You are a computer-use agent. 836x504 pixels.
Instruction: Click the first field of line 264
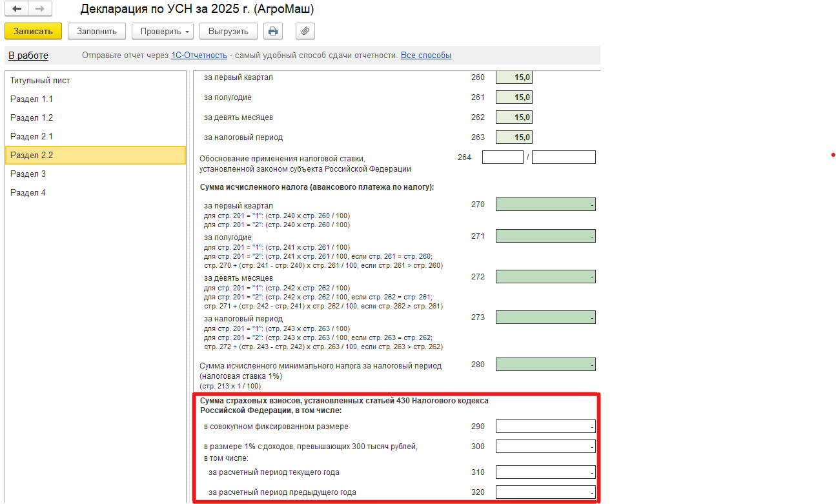(502, 157)
